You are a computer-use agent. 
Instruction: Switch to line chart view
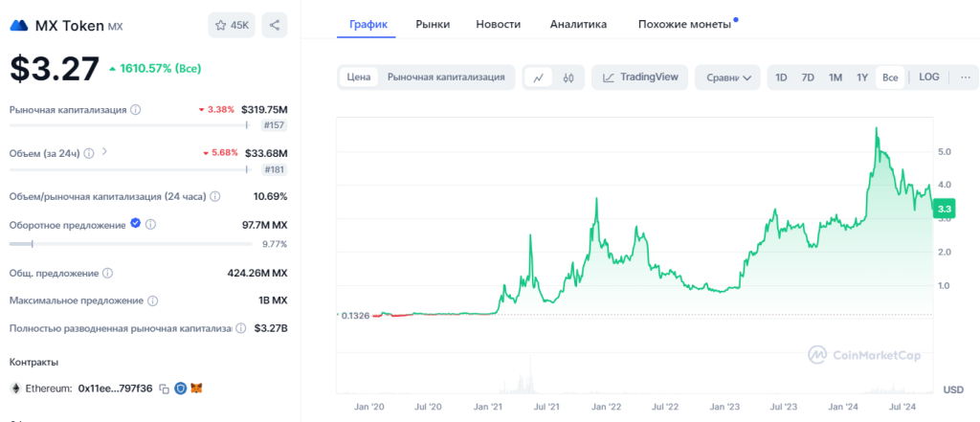538,78
